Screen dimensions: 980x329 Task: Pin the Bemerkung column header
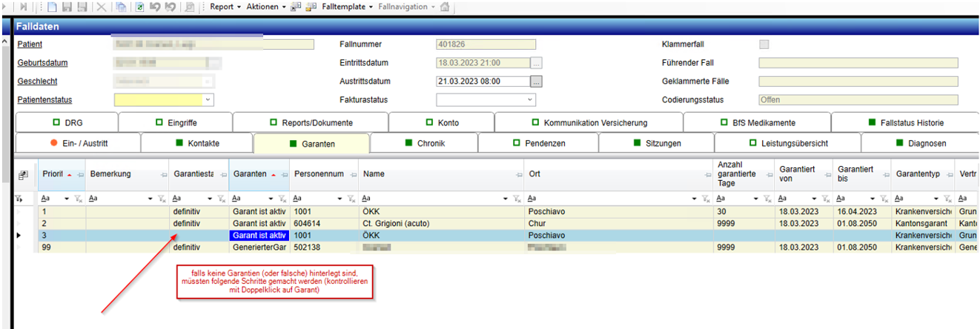click(x=162, y=174)
